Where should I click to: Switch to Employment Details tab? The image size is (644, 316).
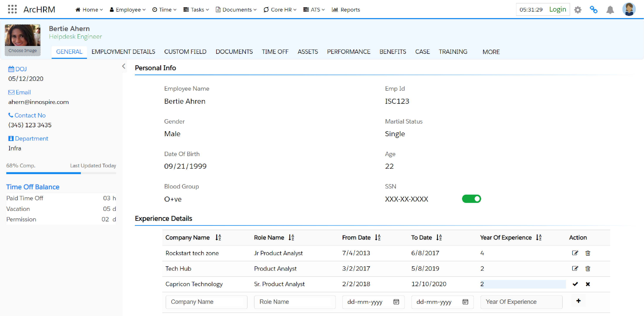tap(123, 52)
